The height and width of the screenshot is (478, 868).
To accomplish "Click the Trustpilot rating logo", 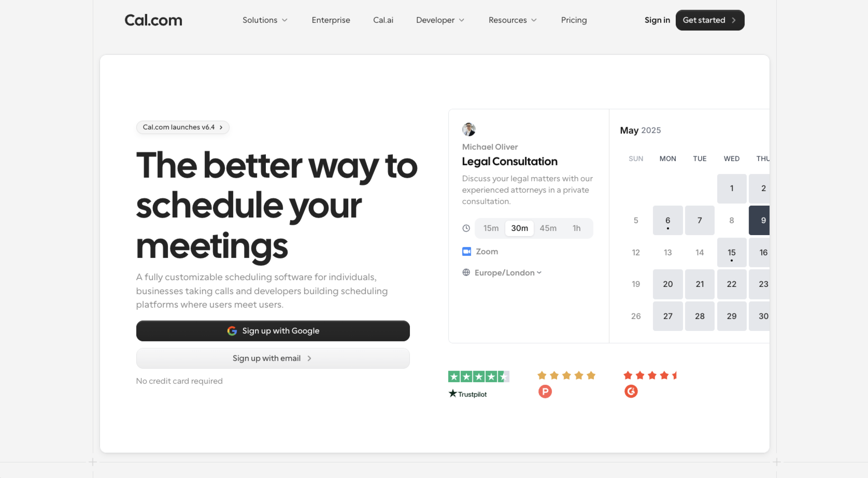I will (x=468, y=394).
